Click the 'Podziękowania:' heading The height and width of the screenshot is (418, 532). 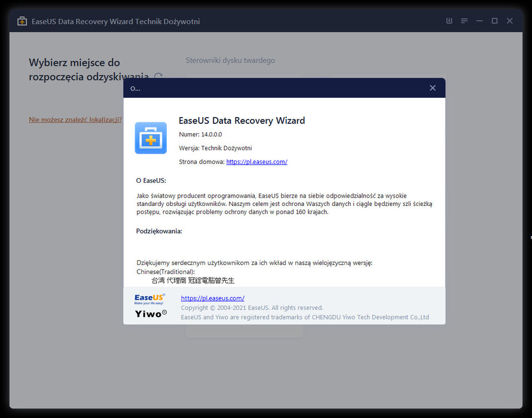pos(159,231)
